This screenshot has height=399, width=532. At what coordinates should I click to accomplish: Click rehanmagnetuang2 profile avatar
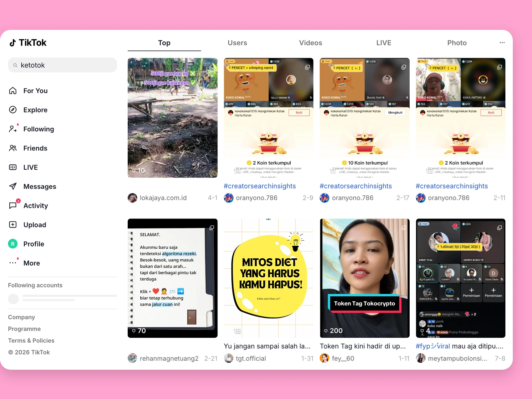point(132,358)
